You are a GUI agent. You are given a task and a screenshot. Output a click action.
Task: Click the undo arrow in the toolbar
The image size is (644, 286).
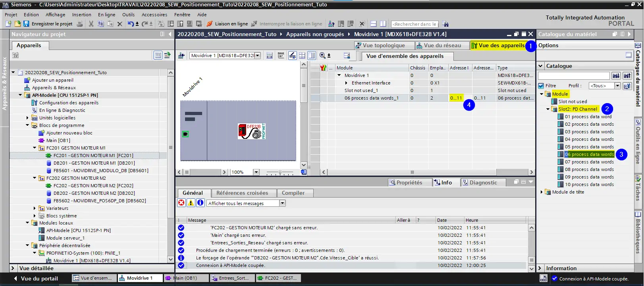[131, 24]
